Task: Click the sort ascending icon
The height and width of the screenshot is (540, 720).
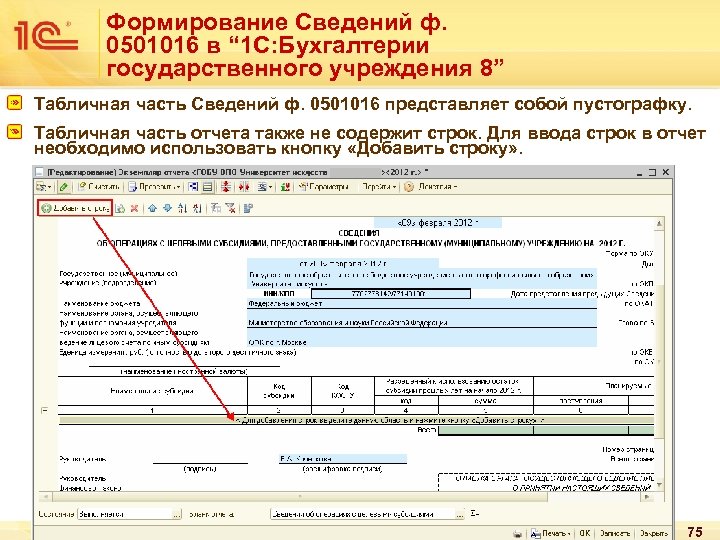Action: click(x=183, y=208)
